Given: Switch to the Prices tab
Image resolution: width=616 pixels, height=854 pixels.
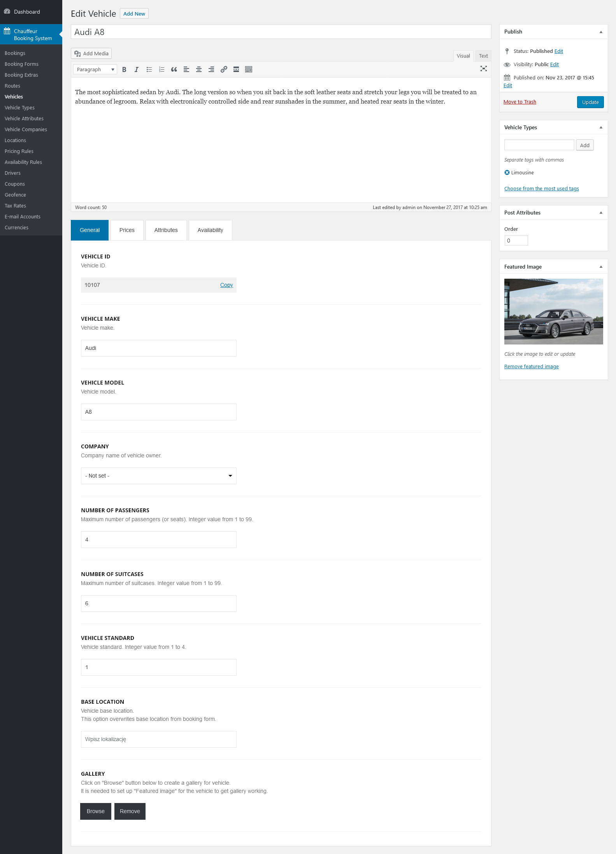Looking at the screenshot, I should pos(127,230).
